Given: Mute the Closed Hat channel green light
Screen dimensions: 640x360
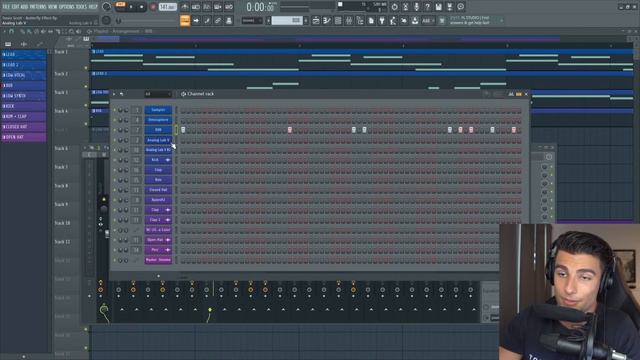Looking at the screenshot, I should [115, 190].
